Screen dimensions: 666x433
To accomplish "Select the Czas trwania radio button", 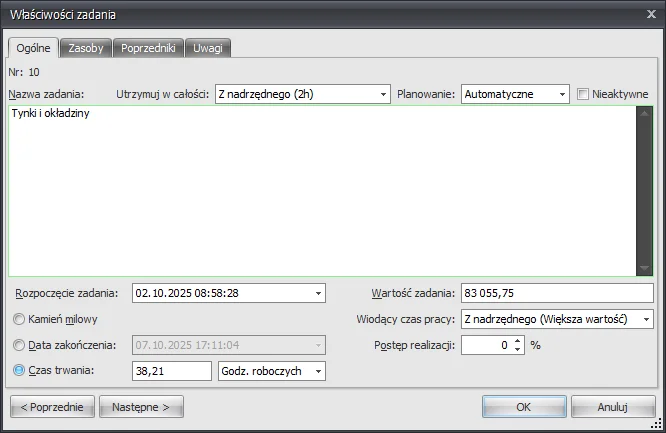I will (x=19, y=371).
